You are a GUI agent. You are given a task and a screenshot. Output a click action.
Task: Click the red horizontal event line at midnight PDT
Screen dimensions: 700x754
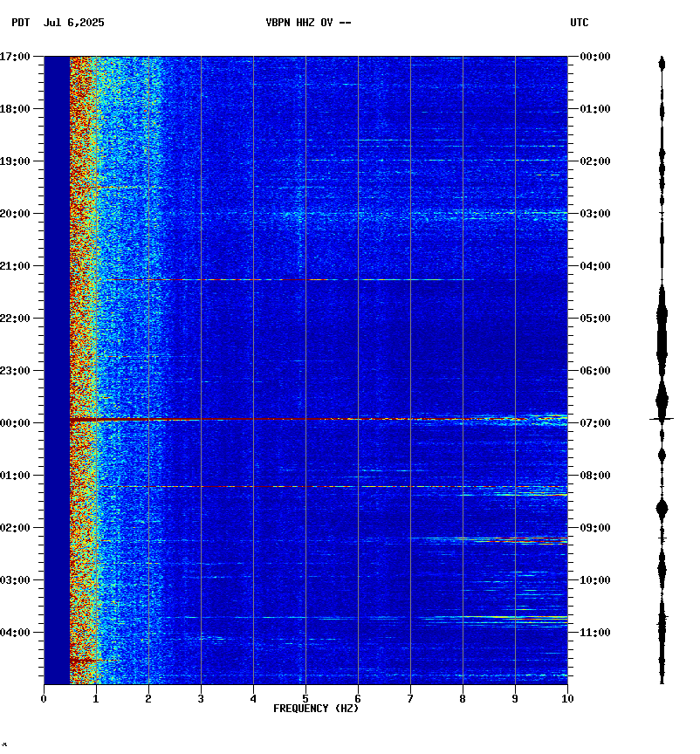(x=262, y=420)
